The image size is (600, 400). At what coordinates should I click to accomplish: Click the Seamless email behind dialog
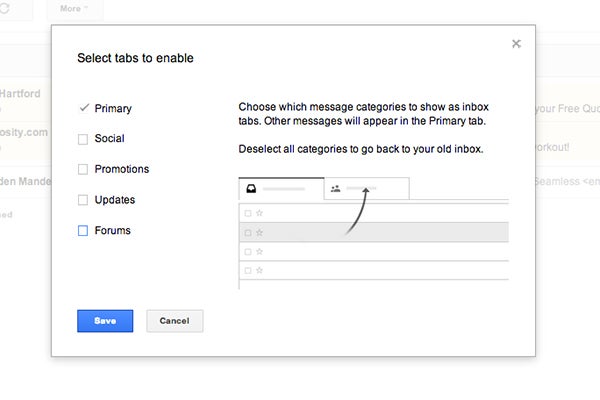567,181
